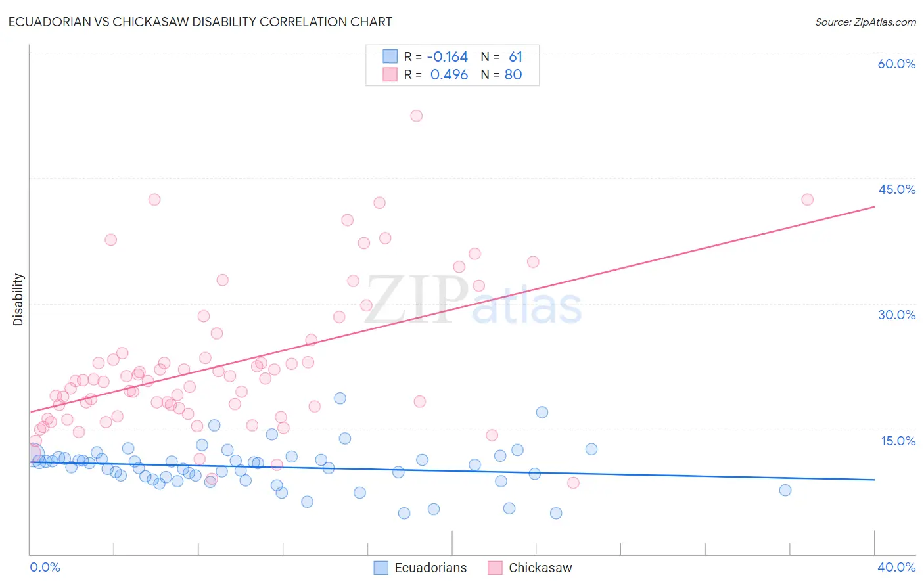Click the 45.0% y-axis tick label
This screenshot has width=924, height=586.
(896, 189)
